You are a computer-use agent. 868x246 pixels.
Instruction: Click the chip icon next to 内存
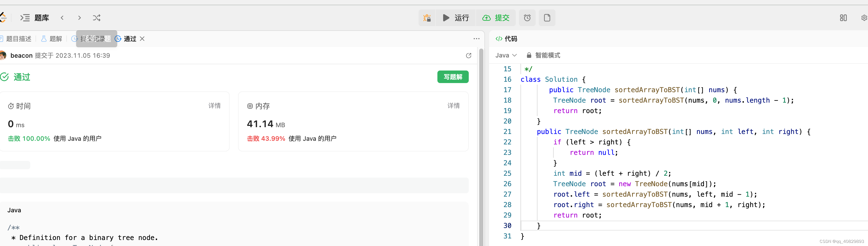click(x=250, y=106)
